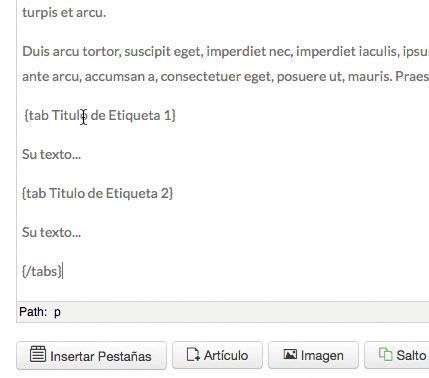The image size is (429, 378).
Task: Open the Artículo insert dialog
Action: point(217,355)
